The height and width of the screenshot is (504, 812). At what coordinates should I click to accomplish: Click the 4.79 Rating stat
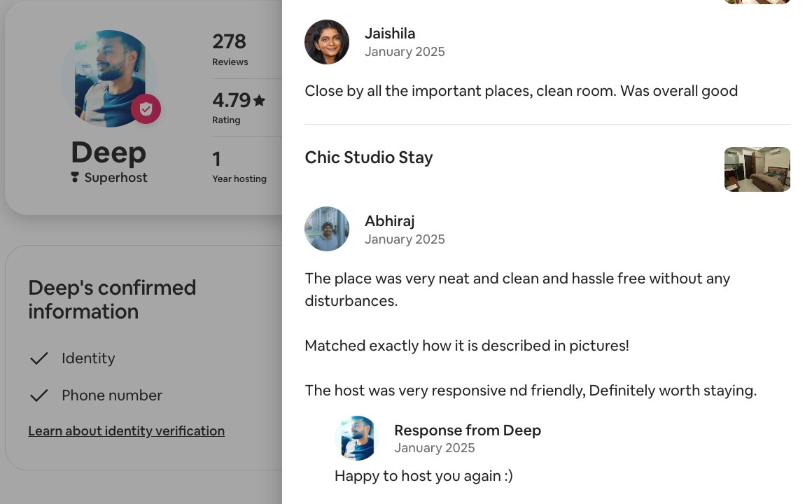239,108
